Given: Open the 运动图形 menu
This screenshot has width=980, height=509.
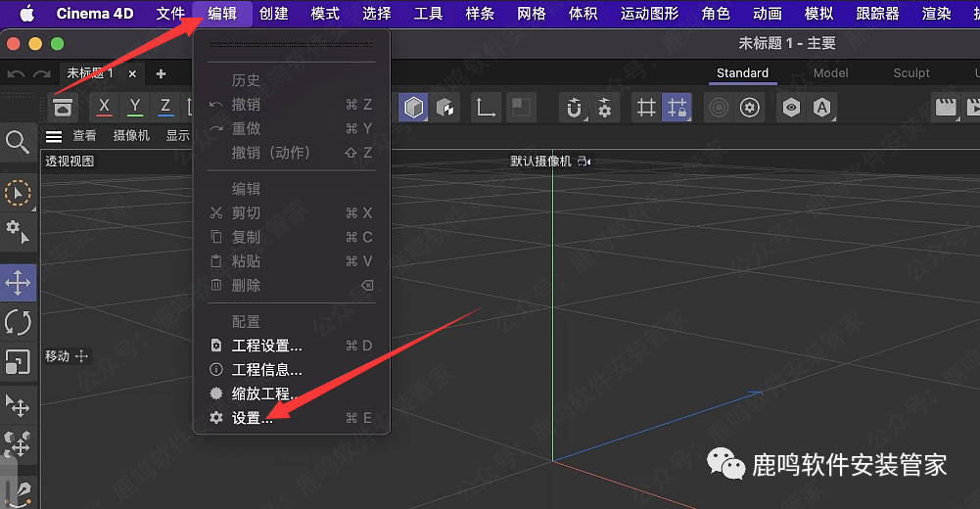Looking at the screenshot, I should pyautogui.click(x=649, y=13).
